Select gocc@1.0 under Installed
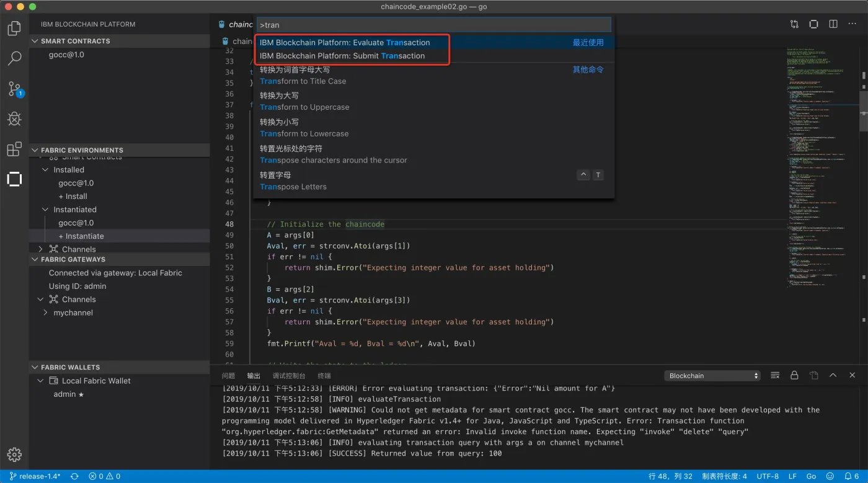 pos(76,183)
